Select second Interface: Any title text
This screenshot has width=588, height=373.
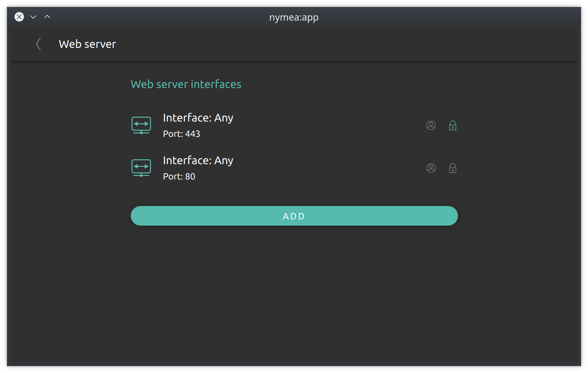pos(198,160)
